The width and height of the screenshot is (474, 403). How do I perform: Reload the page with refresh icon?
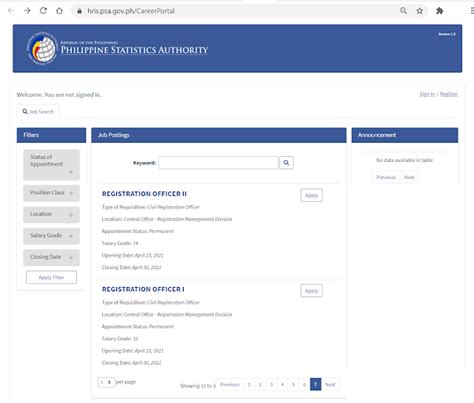point(43,11)
